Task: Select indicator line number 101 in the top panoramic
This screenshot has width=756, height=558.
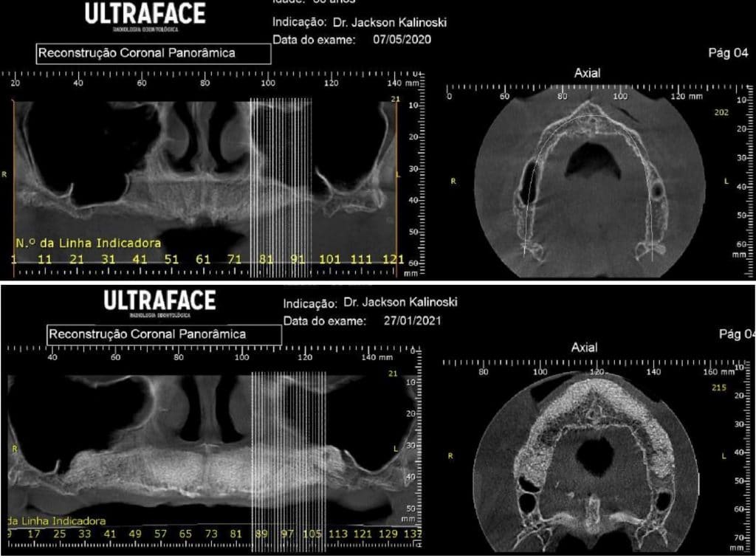Action: click(x=329, y=259)
